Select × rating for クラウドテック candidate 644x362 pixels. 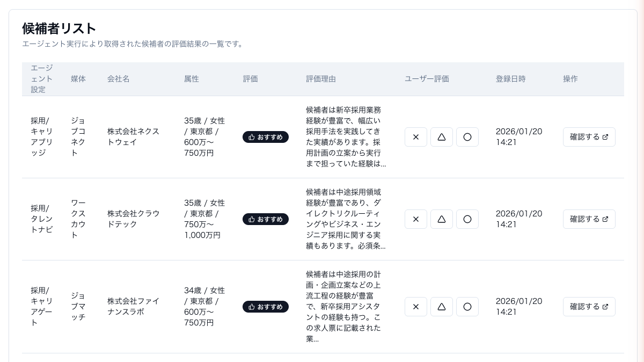pos(416,219)
